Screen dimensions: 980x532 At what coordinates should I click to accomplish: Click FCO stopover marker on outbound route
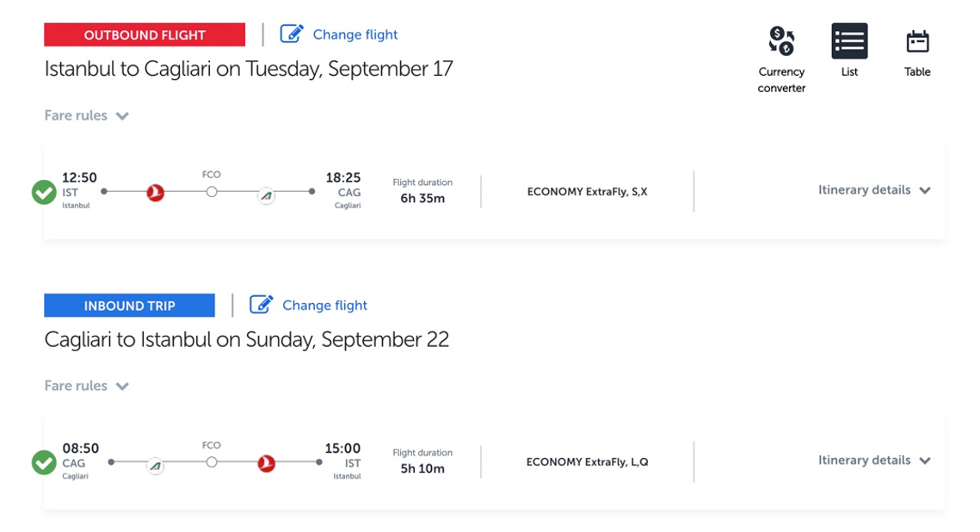212,191
